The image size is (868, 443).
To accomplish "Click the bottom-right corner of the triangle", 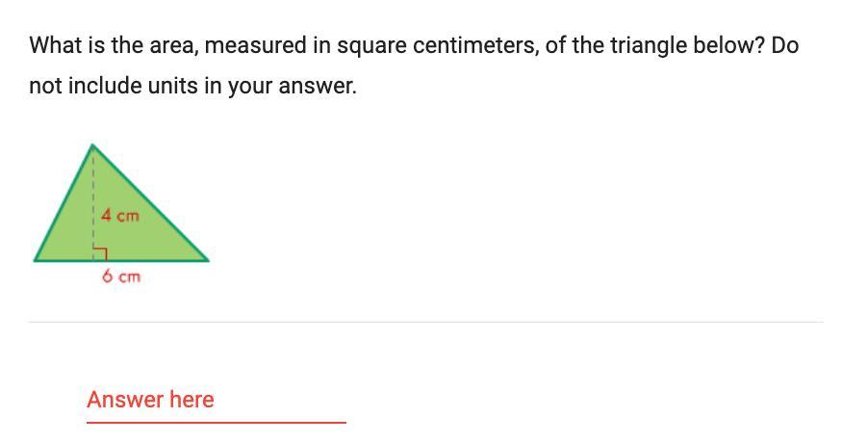I will [x=206, y=259].
